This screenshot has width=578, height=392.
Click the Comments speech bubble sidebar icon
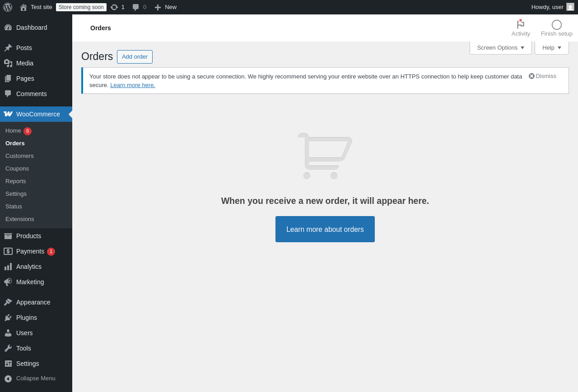click(x=8, y=94)
